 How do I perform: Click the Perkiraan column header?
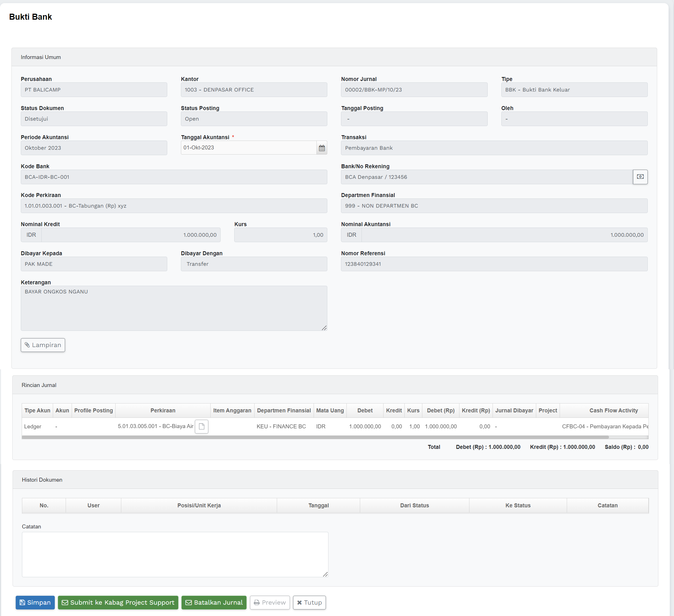coord(163,410)
